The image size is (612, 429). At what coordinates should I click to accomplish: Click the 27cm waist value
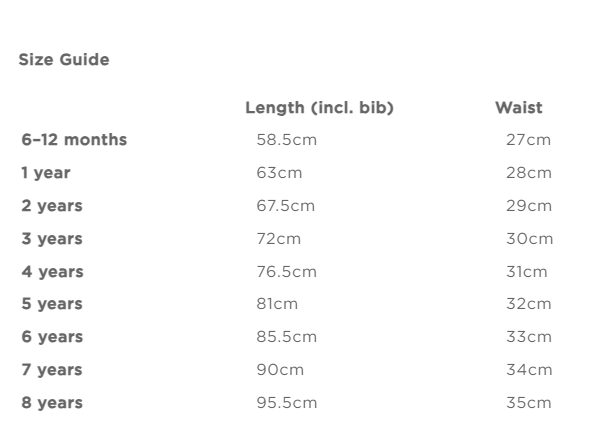528,140
